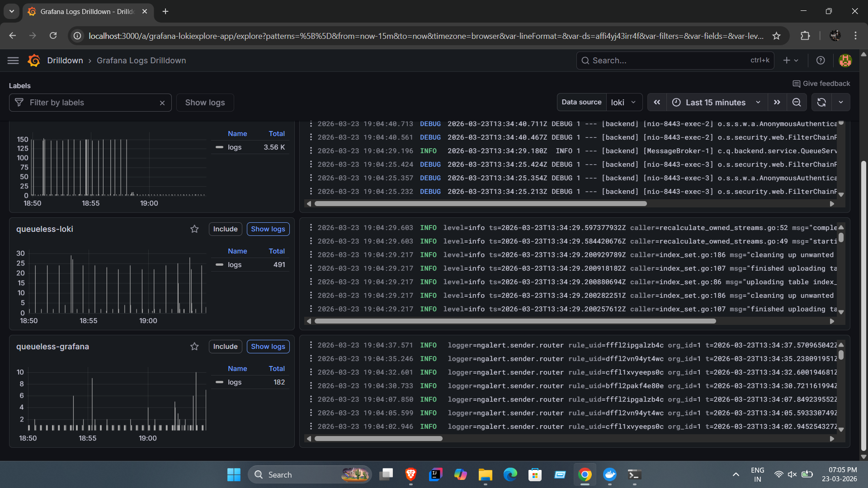
Task: Open Windows Start menu
Action: (234, 474)
